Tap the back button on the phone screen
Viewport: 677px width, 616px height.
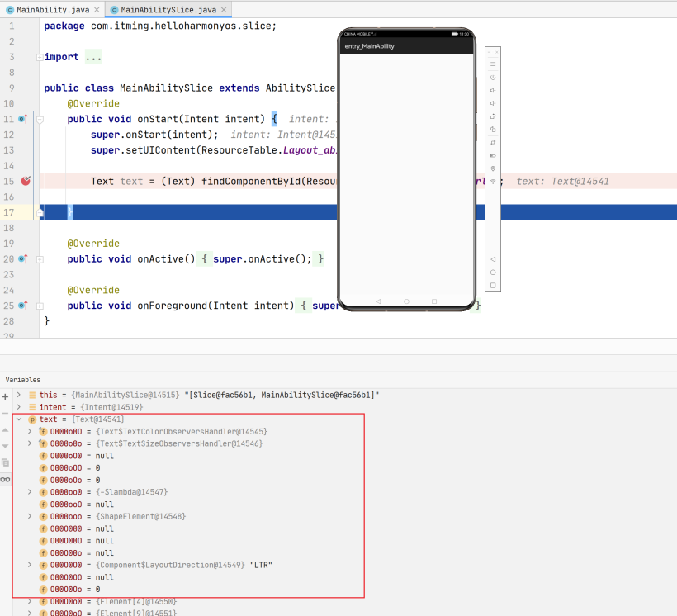tap(379, 301)
